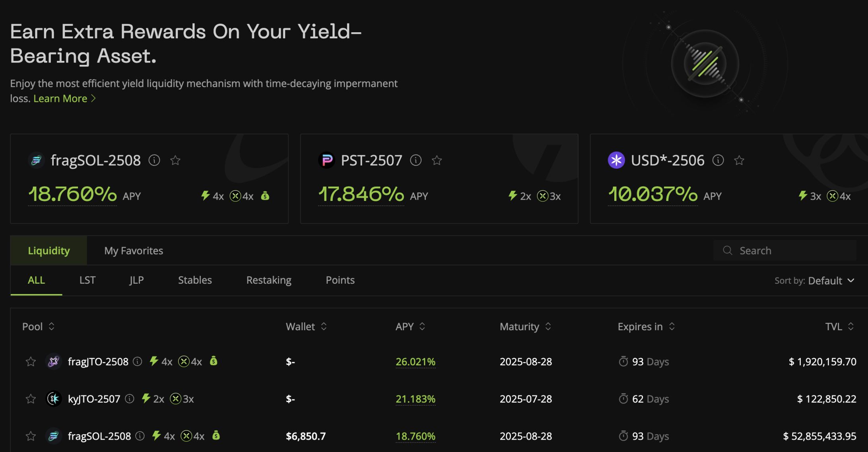Click info icon beside USD*-2506 title
The image size is (868, 452).
[718, 160]
